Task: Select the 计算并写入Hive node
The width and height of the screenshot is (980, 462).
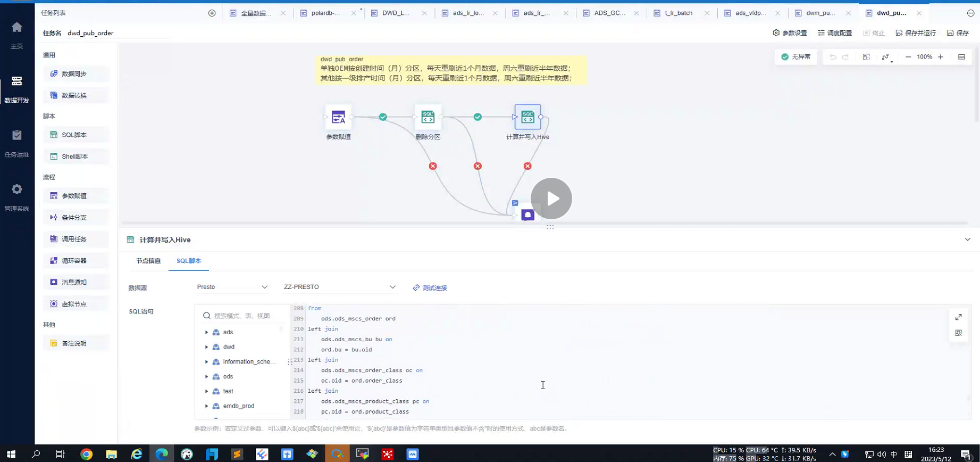Action: pos(527,117)
